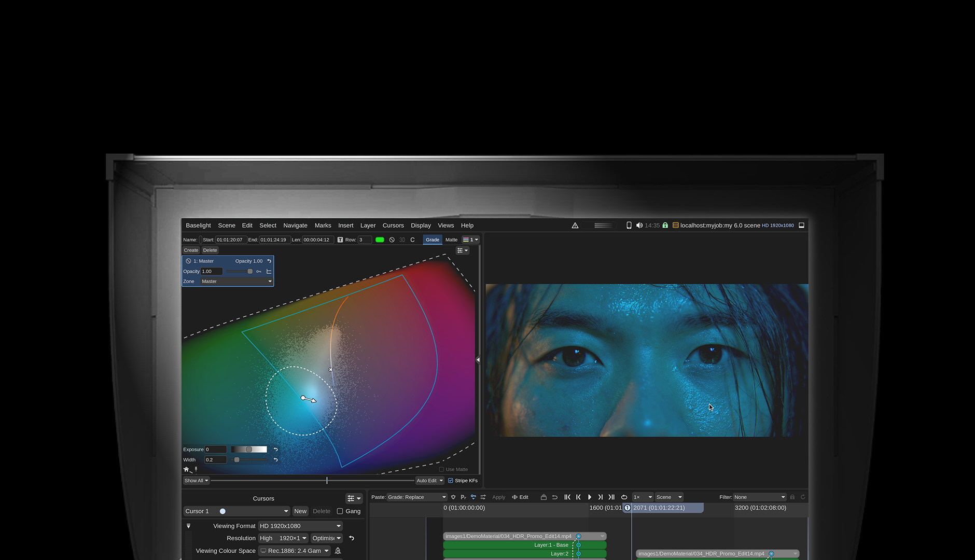Click the T icon beside the Row field
Viewport: 975px width, 560px height.
coord(340,240)
